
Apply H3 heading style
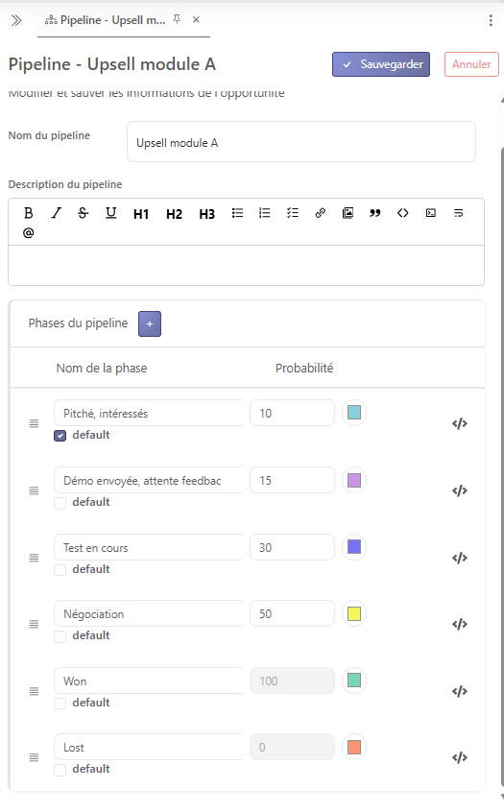point(206,214)
